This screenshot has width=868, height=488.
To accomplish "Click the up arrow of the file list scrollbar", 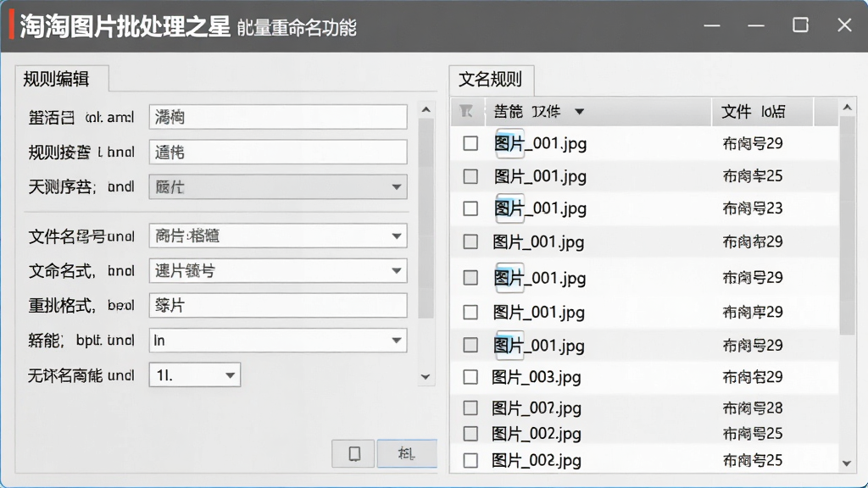I will tap(847, 108).
